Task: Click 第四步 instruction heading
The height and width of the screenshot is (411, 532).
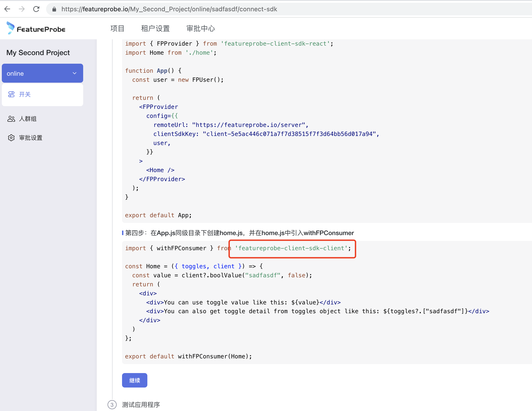Action: 239,233
